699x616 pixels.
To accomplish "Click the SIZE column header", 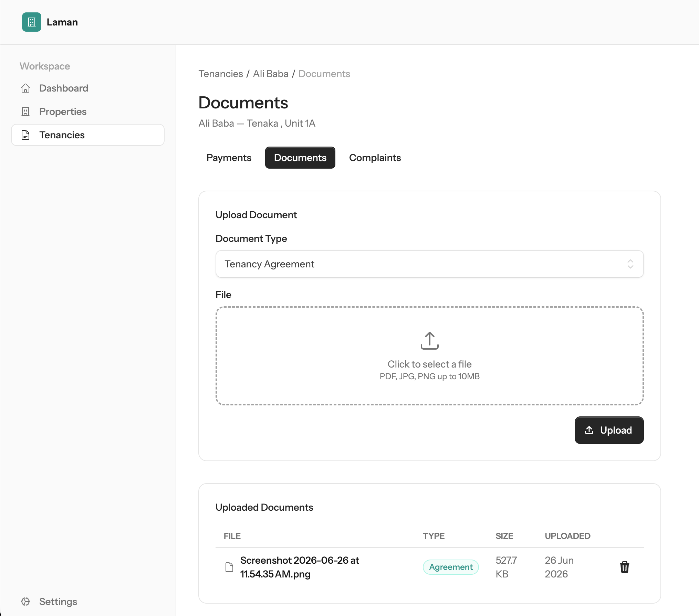I will click(x=504, y=536).
